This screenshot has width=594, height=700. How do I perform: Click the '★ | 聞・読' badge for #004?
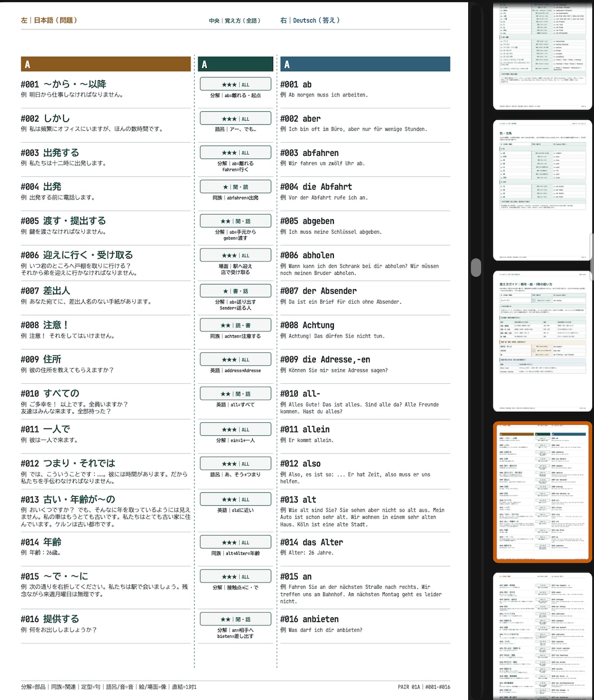[236, 187]
